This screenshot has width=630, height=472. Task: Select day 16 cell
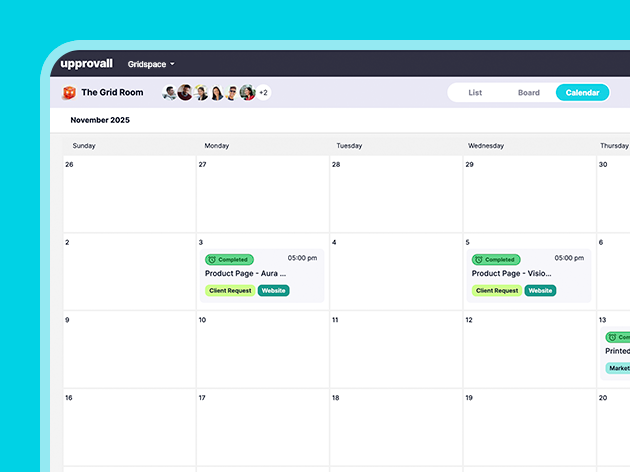(129, 427)
